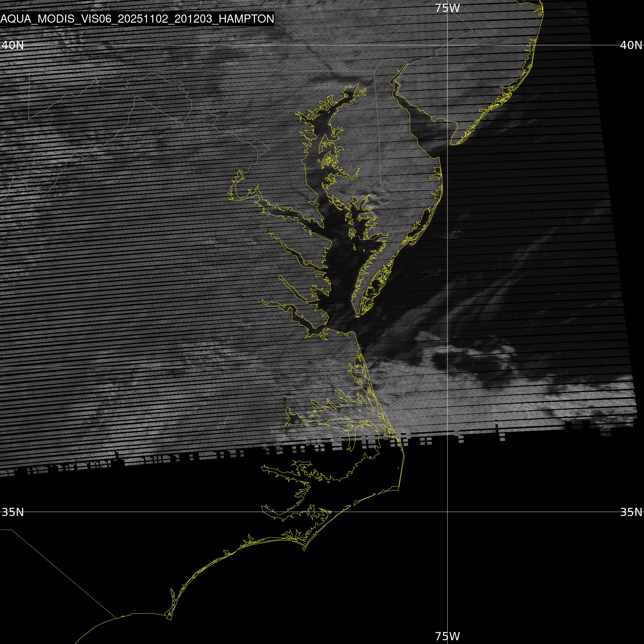
Task: Click the 40N label on left edge
Action: coord(13,45)
